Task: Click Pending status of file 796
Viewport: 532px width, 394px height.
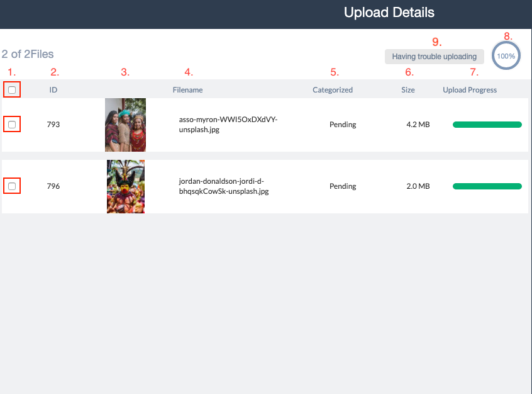Action: pos(343,186)
